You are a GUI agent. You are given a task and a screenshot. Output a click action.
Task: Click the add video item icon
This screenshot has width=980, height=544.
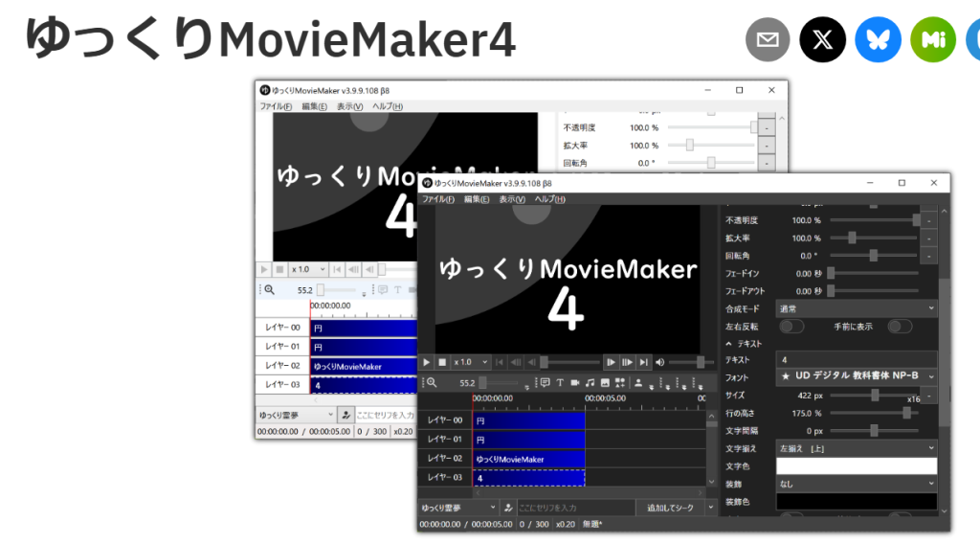575,382
